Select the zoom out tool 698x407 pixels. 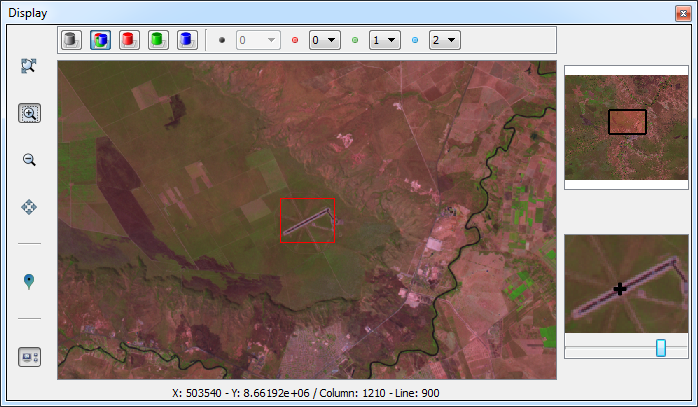(29, 159)
